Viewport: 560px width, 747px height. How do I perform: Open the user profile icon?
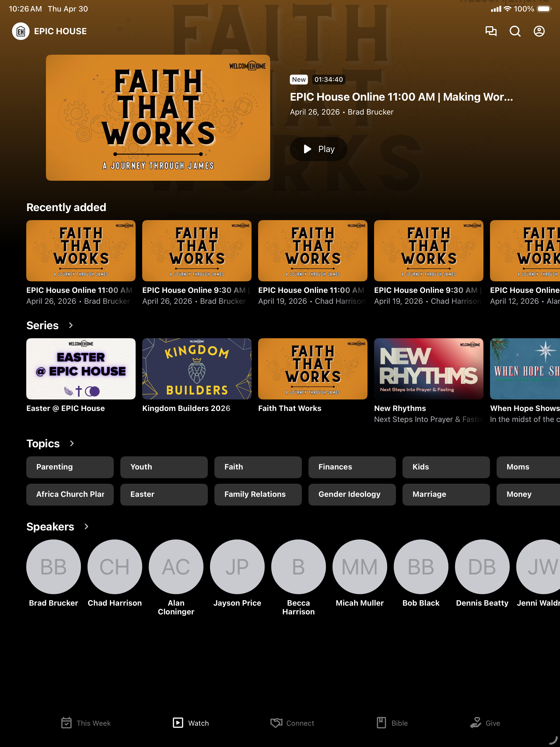[x=539, y=31]
